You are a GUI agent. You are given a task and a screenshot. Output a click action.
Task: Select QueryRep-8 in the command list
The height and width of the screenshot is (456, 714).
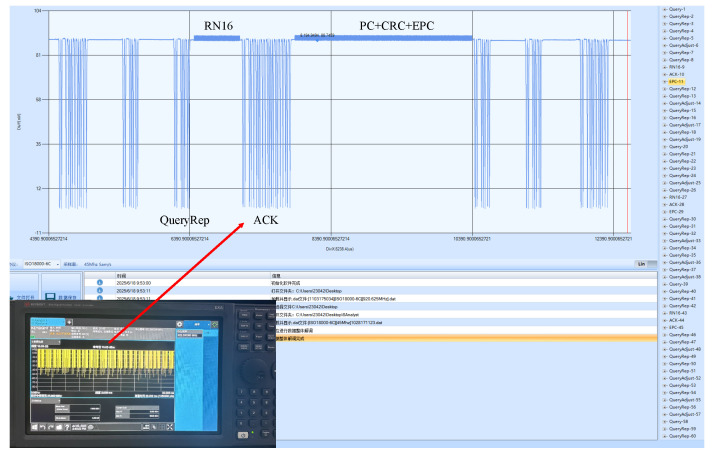pyautogui.click(x=681, y=60)
